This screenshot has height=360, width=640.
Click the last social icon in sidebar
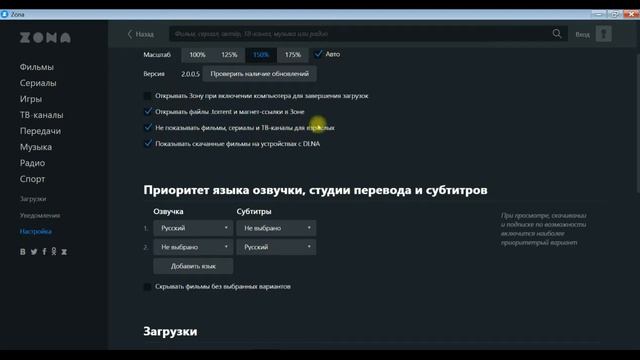[64, 252]
